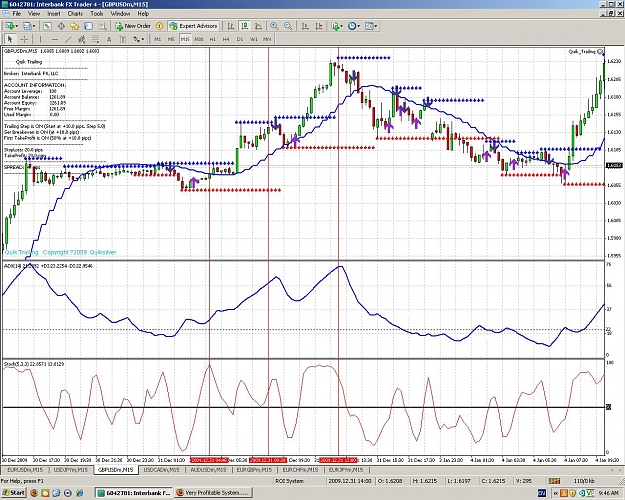Toggle chart auto scroll
This screenshot has width=625, height=500.
pos(305,26)
